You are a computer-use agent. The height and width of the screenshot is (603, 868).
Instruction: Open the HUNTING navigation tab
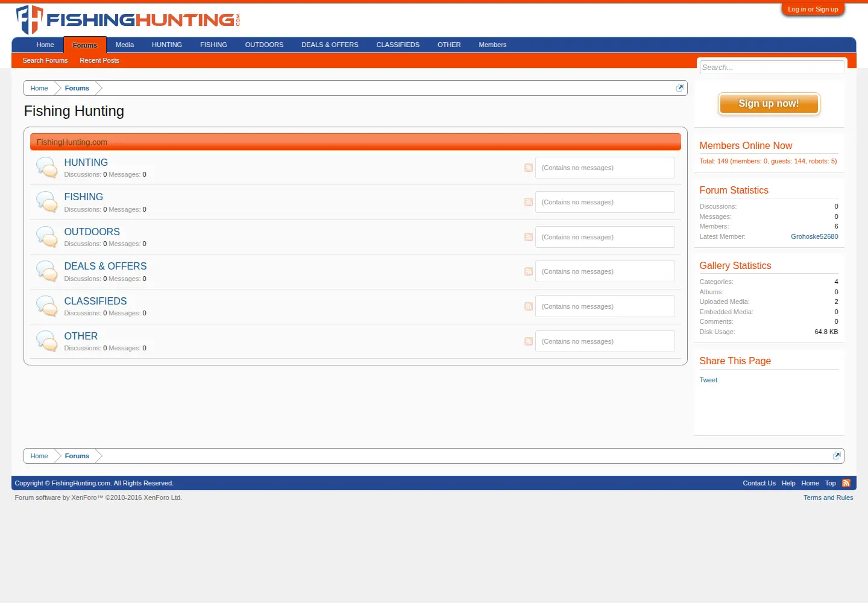(167, 45)
